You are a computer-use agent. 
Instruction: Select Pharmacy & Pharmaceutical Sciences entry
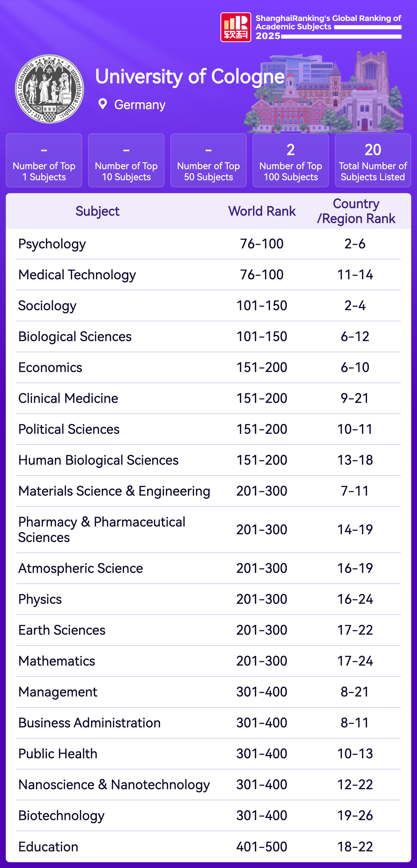[x=102, y=530]
